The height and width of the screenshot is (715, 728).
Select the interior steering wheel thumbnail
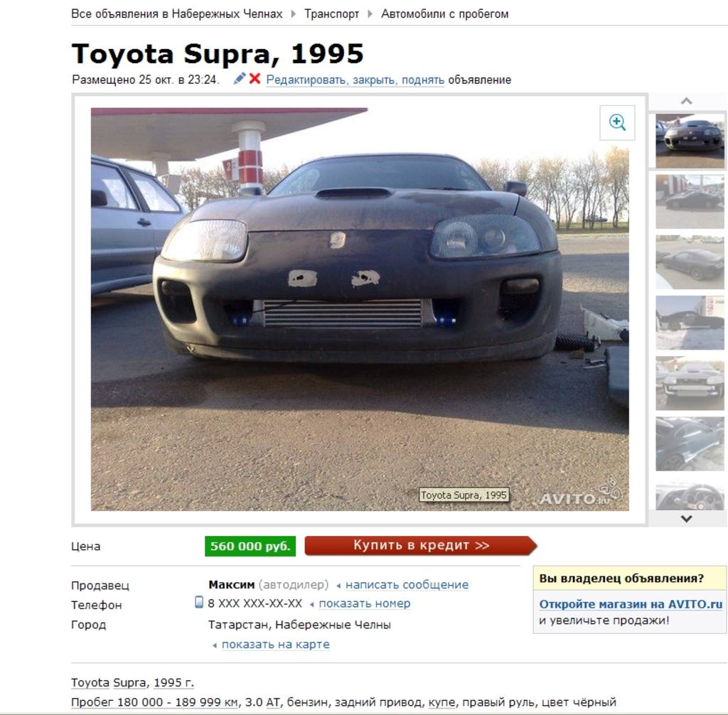[690, 496]
